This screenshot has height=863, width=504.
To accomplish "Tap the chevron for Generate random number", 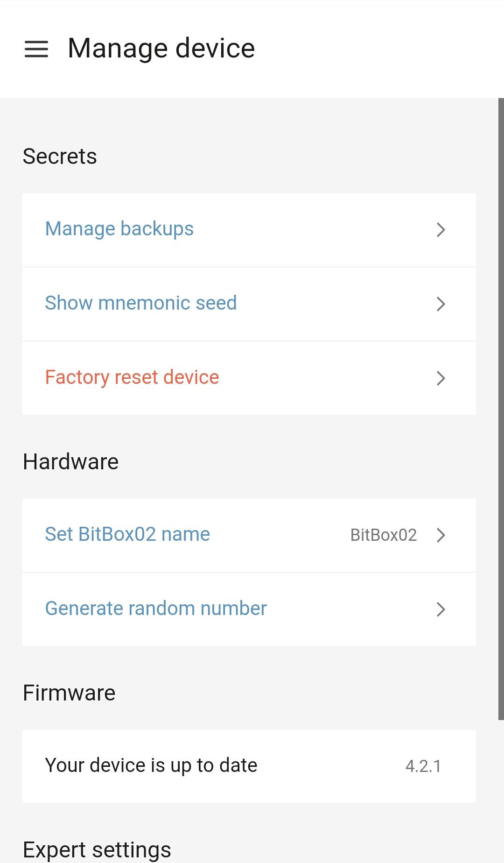I will 441,609.
